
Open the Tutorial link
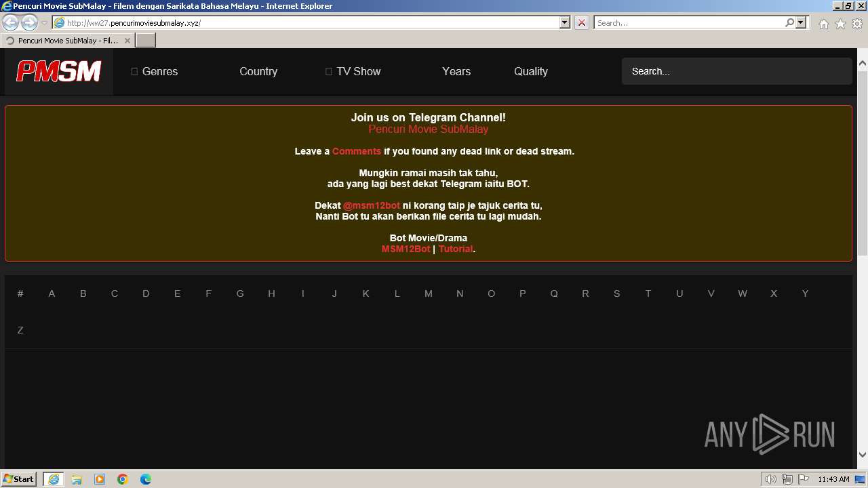(x=456, y=249)
